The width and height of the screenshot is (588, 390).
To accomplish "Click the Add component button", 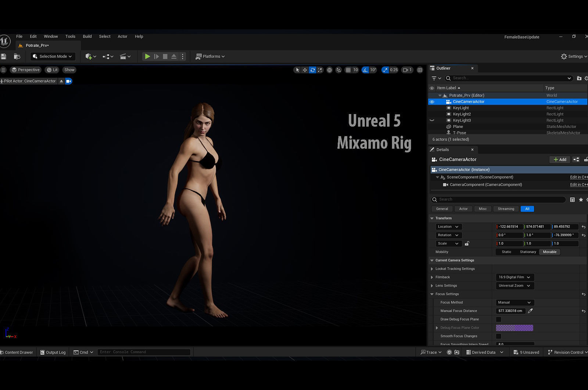I will point(560,159).
